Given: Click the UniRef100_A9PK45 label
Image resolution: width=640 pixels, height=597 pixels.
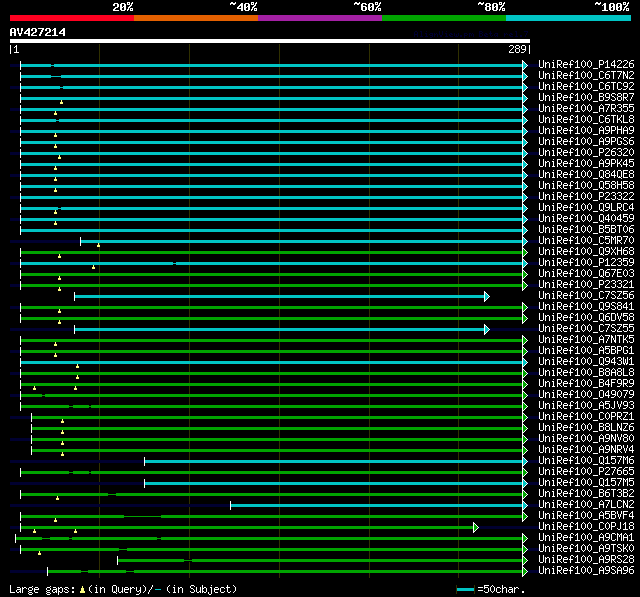Looking at the screenshot, I should (586, 164).
